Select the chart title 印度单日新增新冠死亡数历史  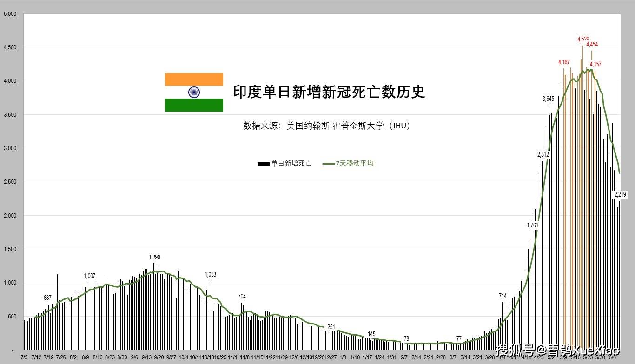point(329,92)
